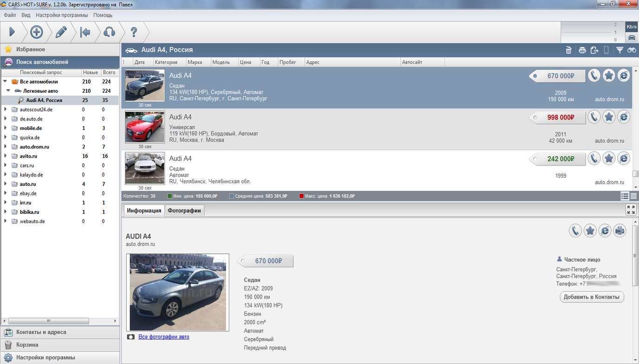639x364 pixels.
Task: Sort results by the Год column
Action: coord(268,62)
